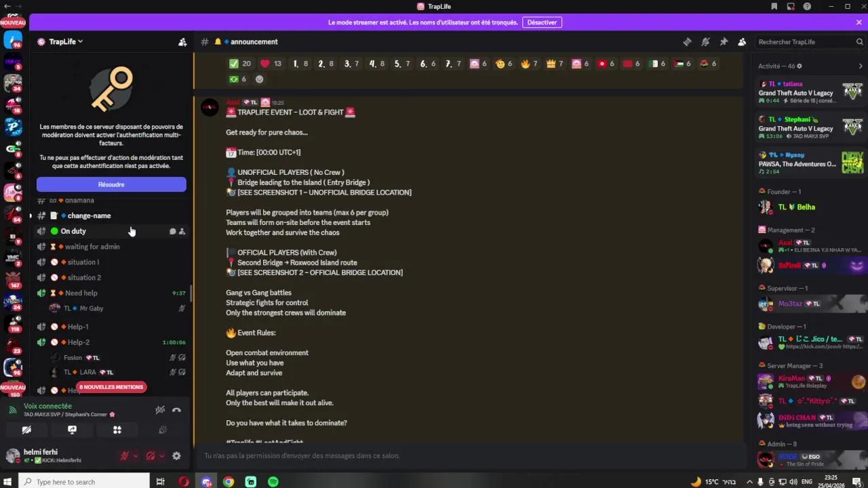
Task: Click Windows Start button
Action: [9, 482]
